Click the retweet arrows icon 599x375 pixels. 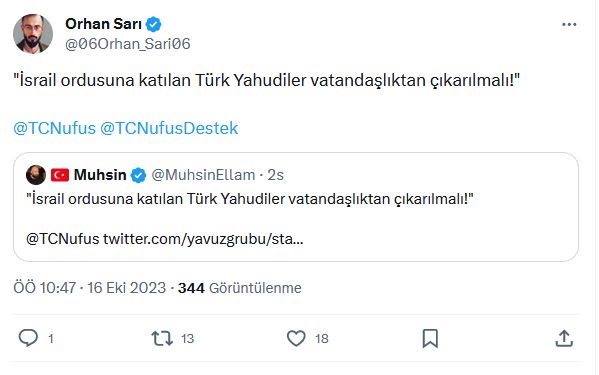162,338
